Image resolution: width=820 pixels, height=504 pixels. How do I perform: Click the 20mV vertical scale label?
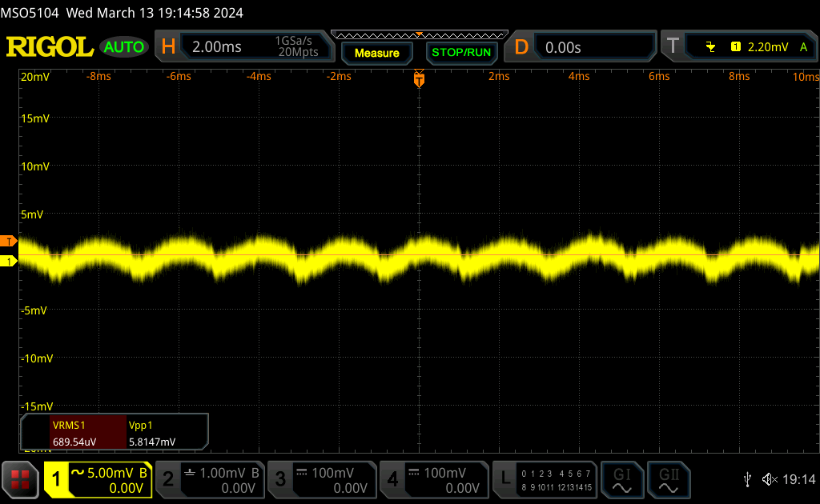[34, 77]
